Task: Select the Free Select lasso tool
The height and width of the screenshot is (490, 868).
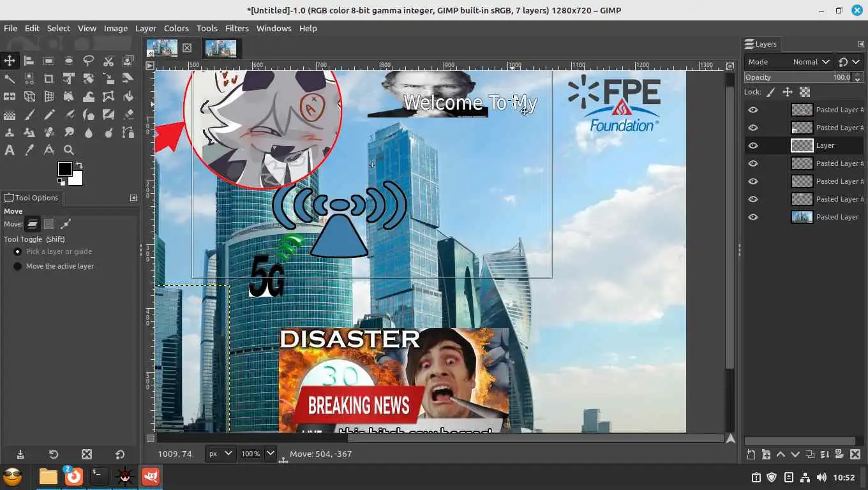Action: 88,61
